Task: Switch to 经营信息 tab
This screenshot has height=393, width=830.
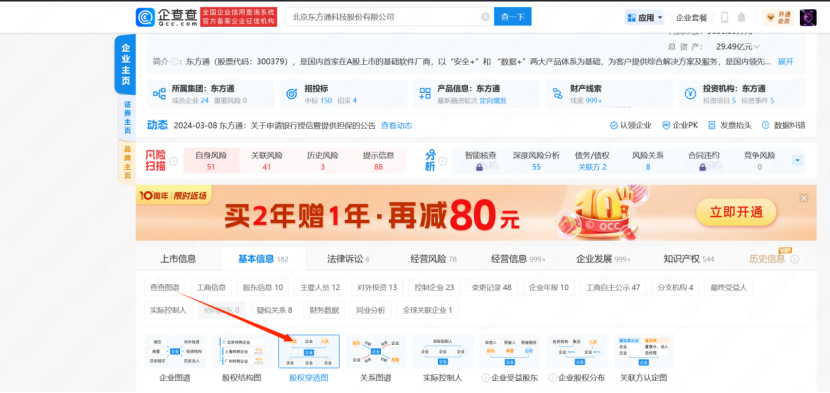Action: click(518, 259)
